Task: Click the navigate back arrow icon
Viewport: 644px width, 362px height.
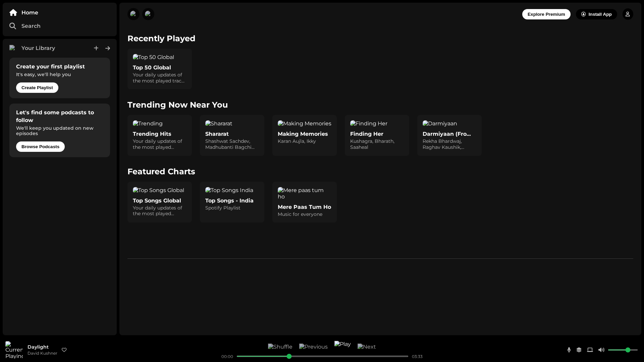Action: point(133,14)
